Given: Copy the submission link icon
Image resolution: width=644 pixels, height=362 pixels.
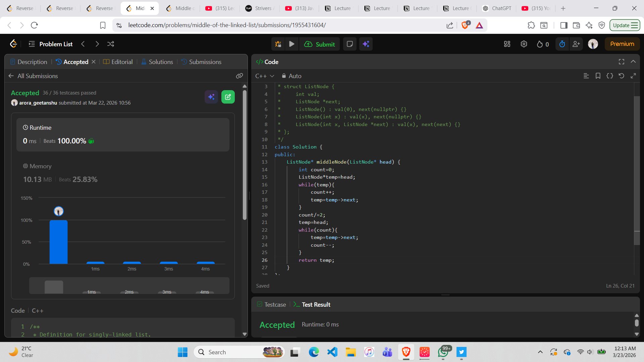Looking at the screenshot, I should click(239, 76).
